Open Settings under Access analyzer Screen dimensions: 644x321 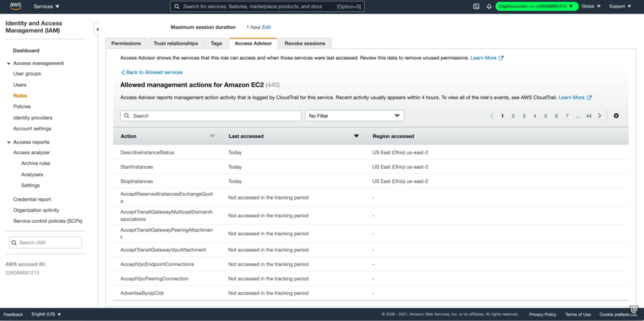[x=30, y=185]
